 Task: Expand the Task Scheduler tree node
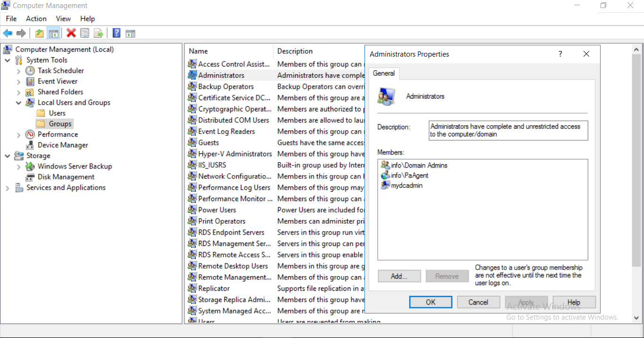pos(18,70)
